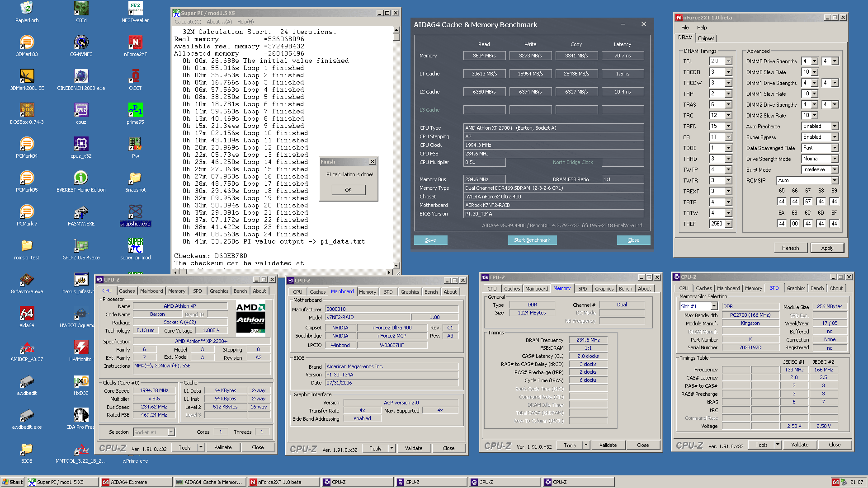Expand Auto Precharge dropdown
This screenshot has width=868, height=488.
(x=835, y=127)
